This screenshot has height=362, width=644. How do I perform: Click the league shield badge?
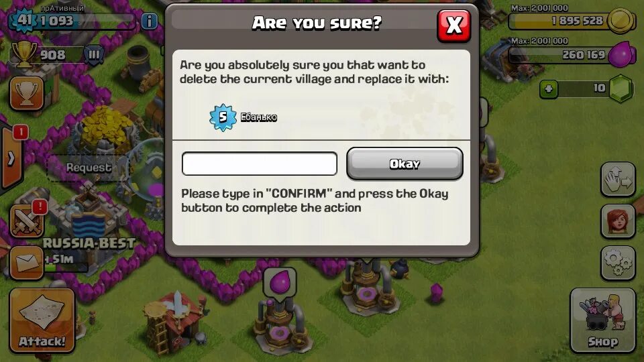pyautogui.click(x=94, y=55)
